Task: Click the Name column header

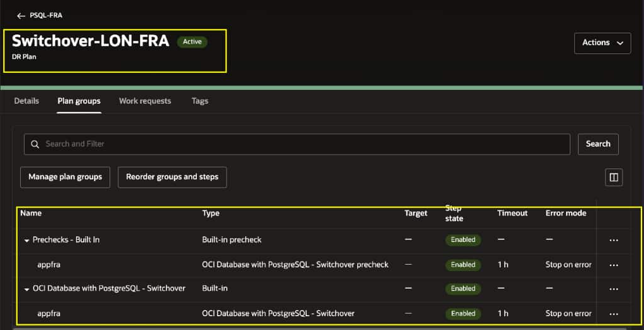Action: 31,213
